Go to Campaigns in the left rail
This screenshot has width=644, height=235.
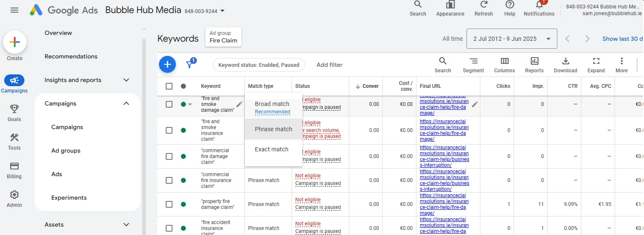point(14,84)
